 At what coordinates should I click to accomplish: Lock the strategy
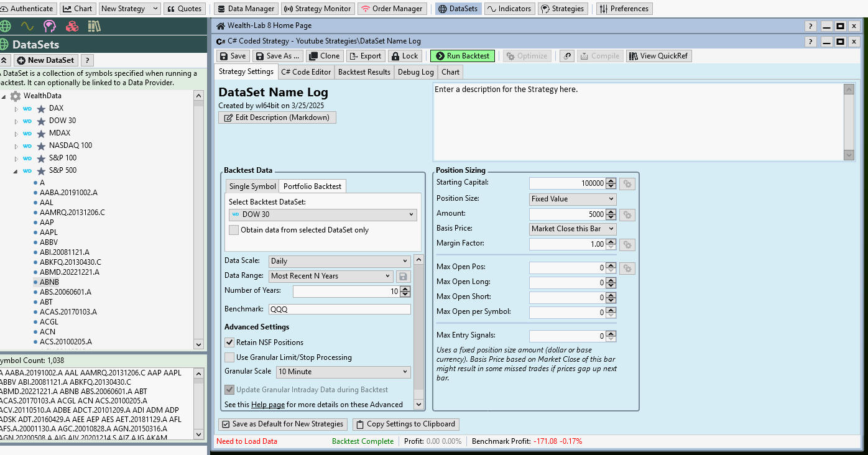(x=405, y=56)
